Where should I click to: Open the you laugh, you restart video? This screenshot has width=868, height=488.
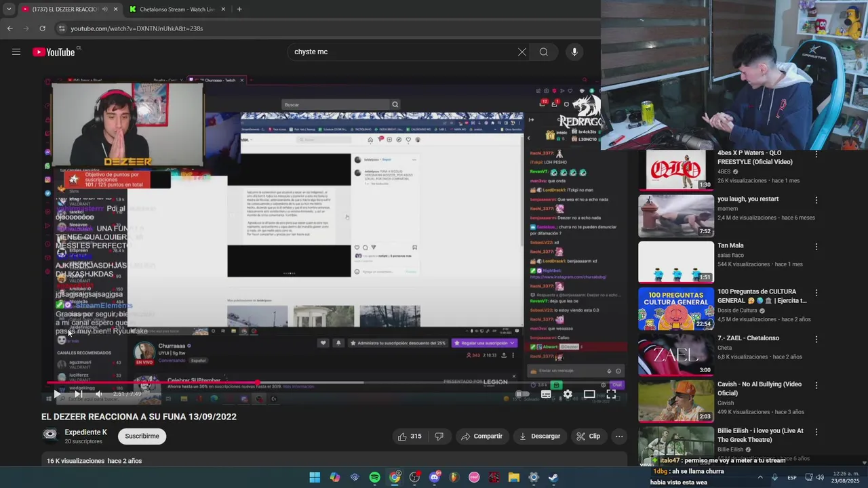pyautogui.click(x=676, y=216)
